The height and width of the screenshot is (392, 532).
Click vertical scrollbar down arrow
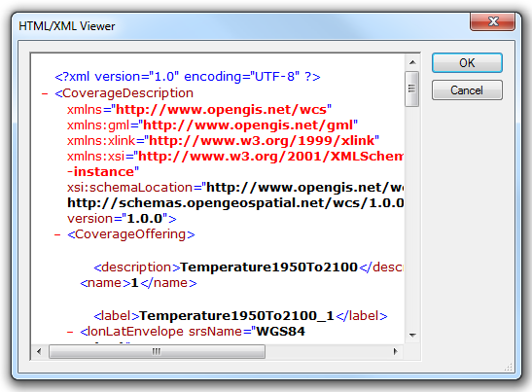click(412, 335)
